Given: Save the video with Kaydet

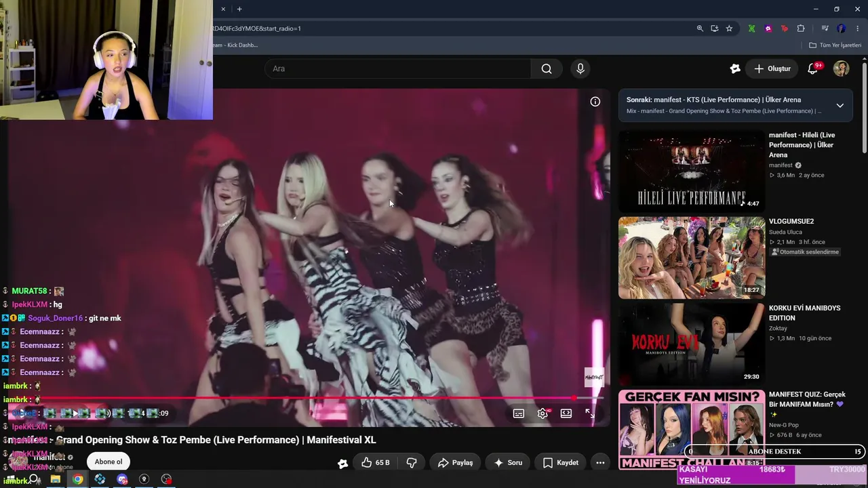Looking at the screenshot, I should (x=561, y=463).
